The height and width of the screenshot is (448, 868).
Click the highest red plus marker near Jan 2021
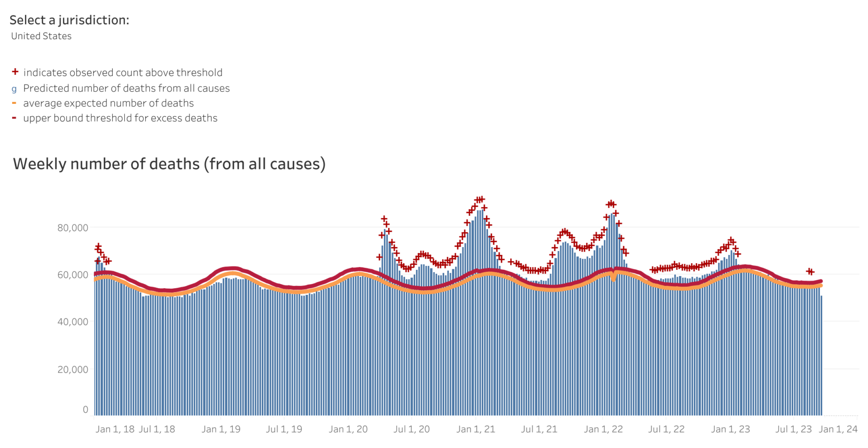click(x=480, y=199)
